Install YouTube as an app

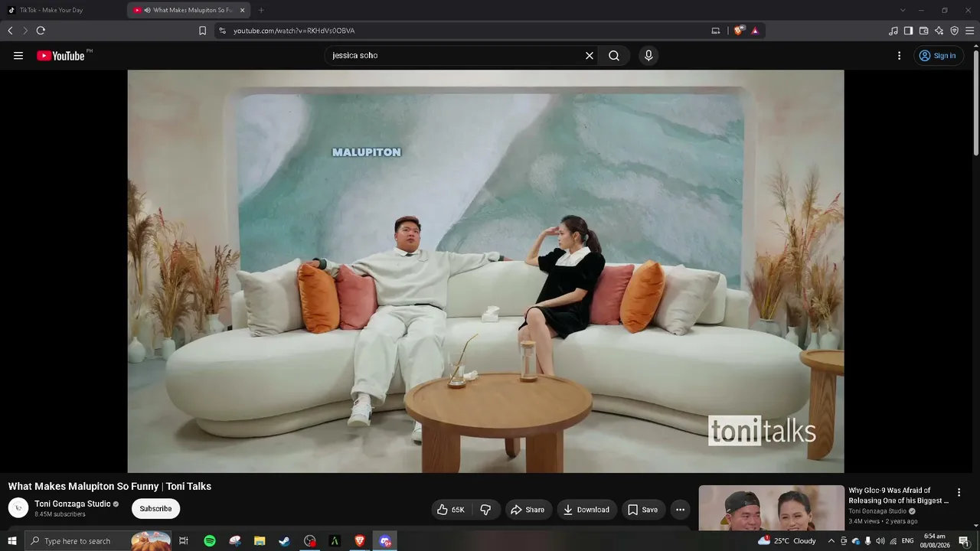pyautogui.click(x=716, y=31)
